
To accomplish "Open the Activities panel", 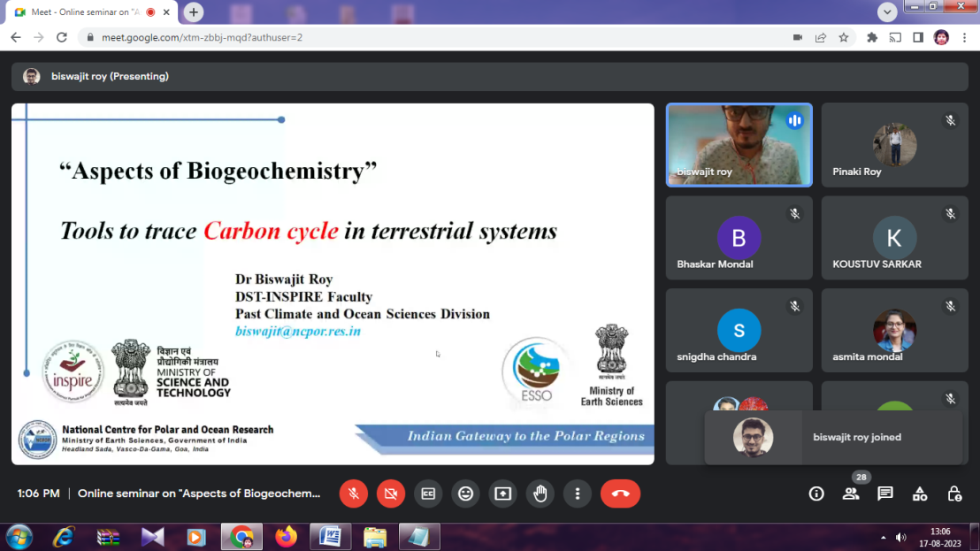I will click(x=920, y=494).
